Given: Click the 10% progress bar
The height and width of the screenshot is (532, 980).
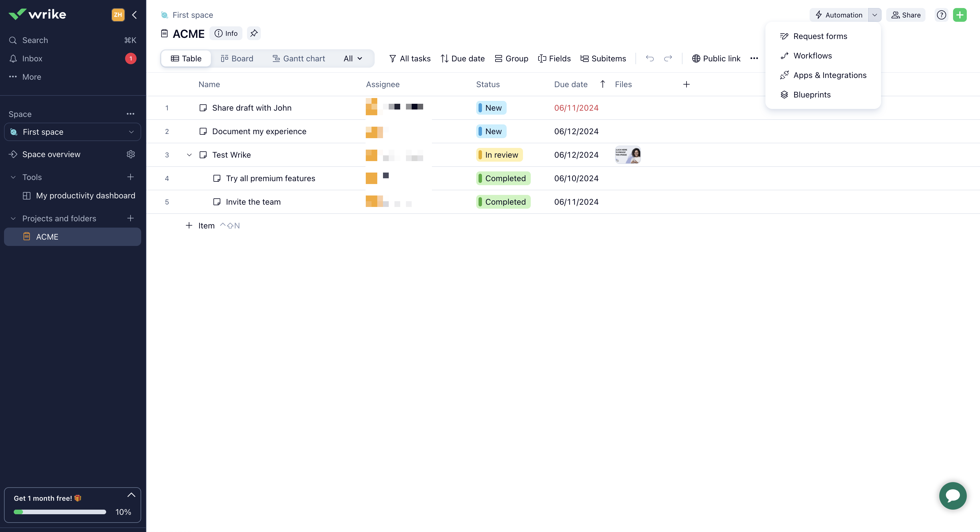Looking at the screenshot, I should pos(60,512).
